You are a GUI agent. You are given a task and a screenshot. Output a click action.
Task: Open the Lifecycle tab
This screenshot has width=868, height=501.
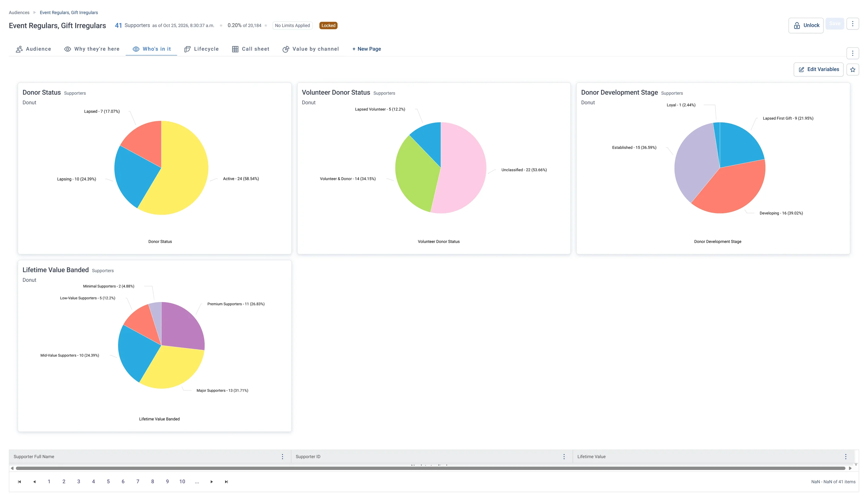pos(201,49)
